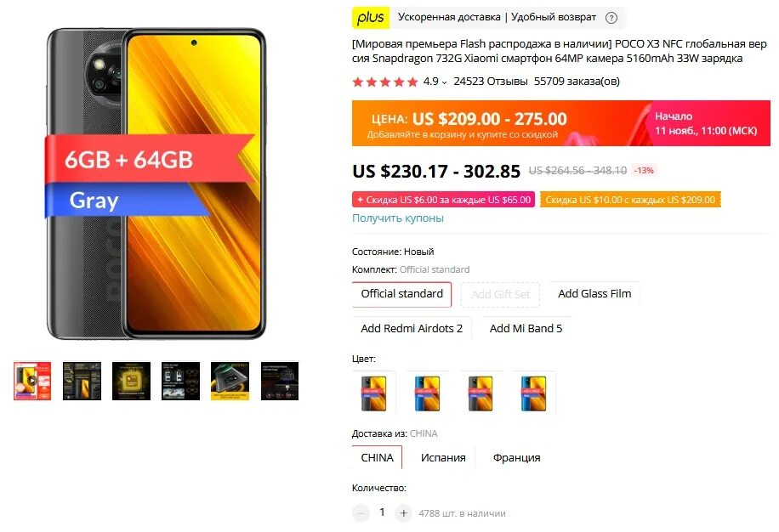Viewport: 779px width, 532px height.
Task: Open the Получить купоны link
Action: click(398, 218)
